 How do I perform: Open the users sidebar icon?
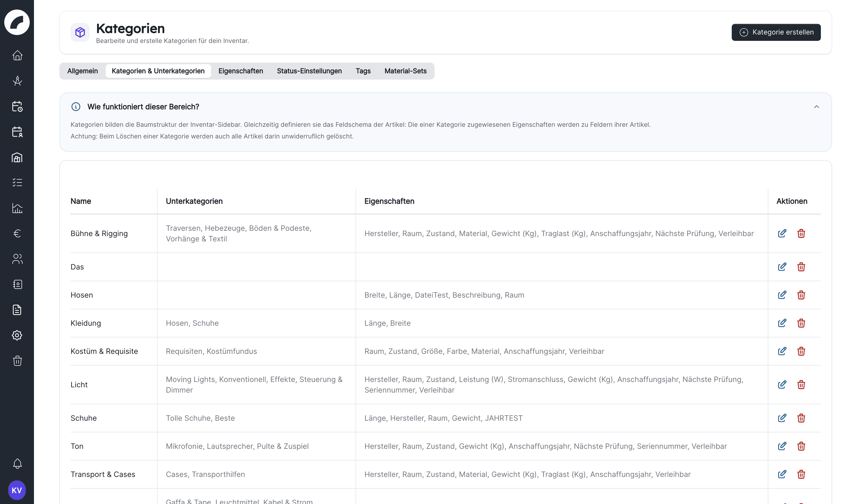tap(17, 259)
